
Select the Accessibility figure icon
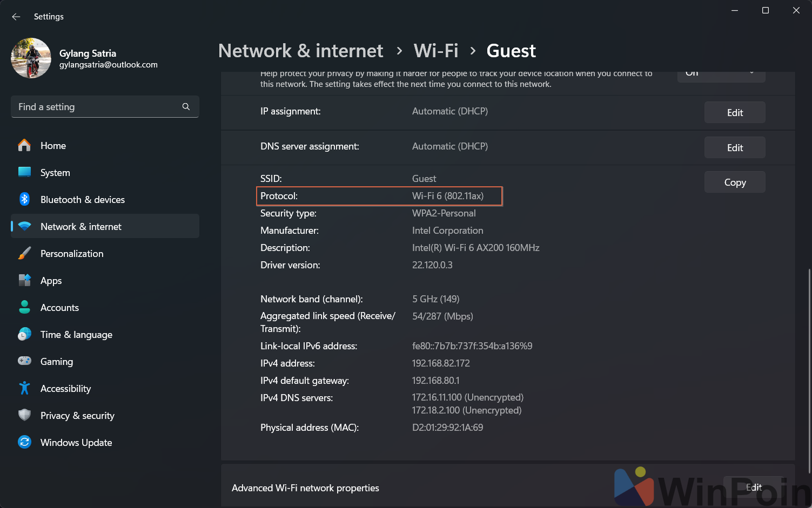[24, 388]
